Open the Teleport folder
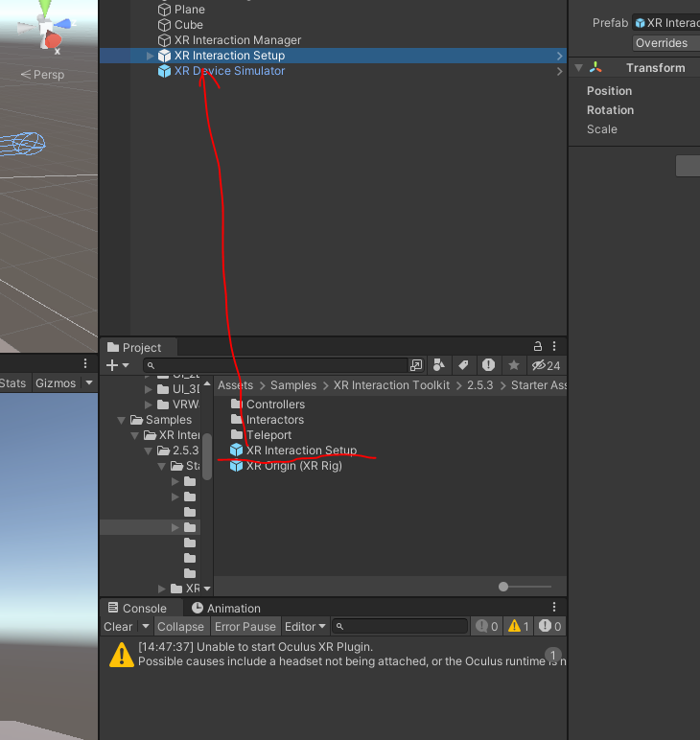Image resolution: width=700 pixels, height=740 pixels. click(x=261, y=435)
